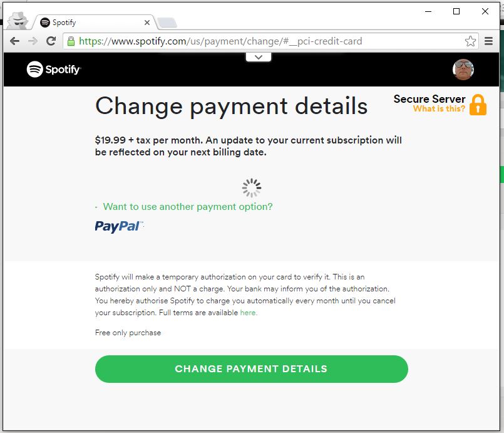The width and height of the screenshot is (504, 433).
Task: Click the Spotify logo in the header
Action: pos(54,69)
